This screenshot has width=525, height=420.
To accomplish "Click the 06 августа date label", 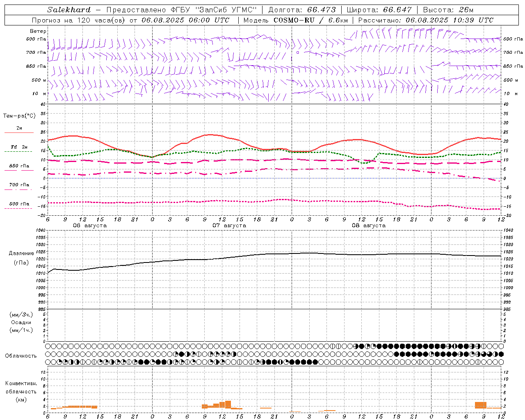I will 90,226.
